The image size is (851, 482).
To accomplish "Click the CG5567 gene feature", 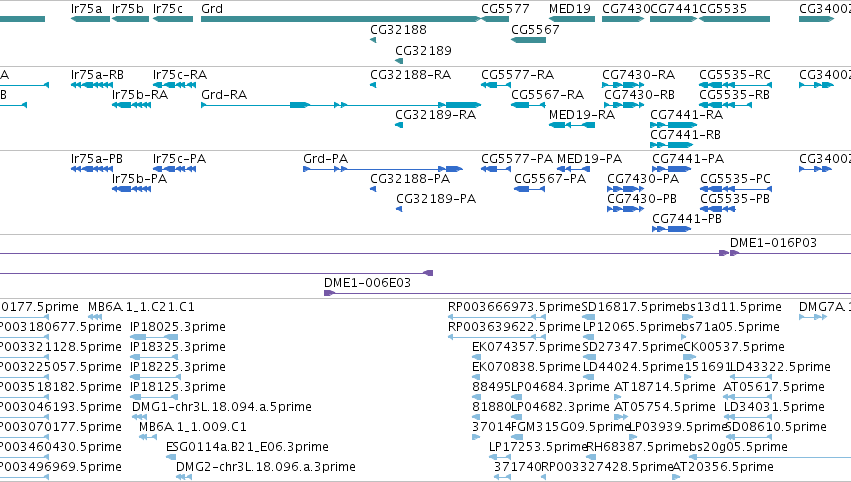I will [528, 40].
